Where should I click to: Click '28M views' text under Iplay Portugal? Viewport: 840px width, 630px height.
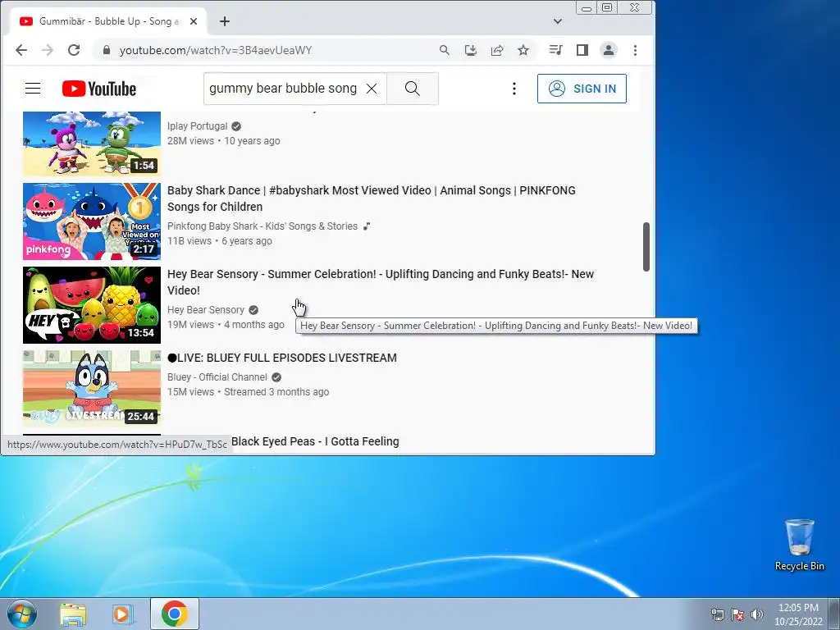pyautogui.click(x=190, y=141)
